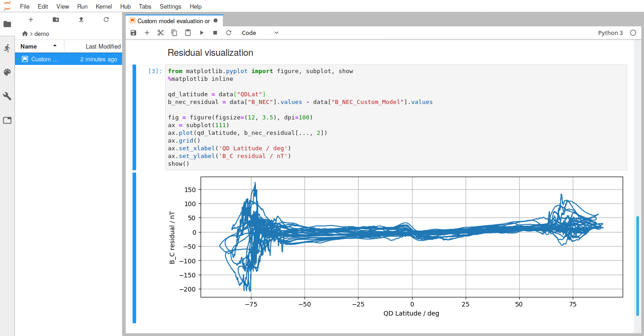Screen dimensions: 644x336
Task: Close the Custom model evaluation tab
Action: [216, 20]
